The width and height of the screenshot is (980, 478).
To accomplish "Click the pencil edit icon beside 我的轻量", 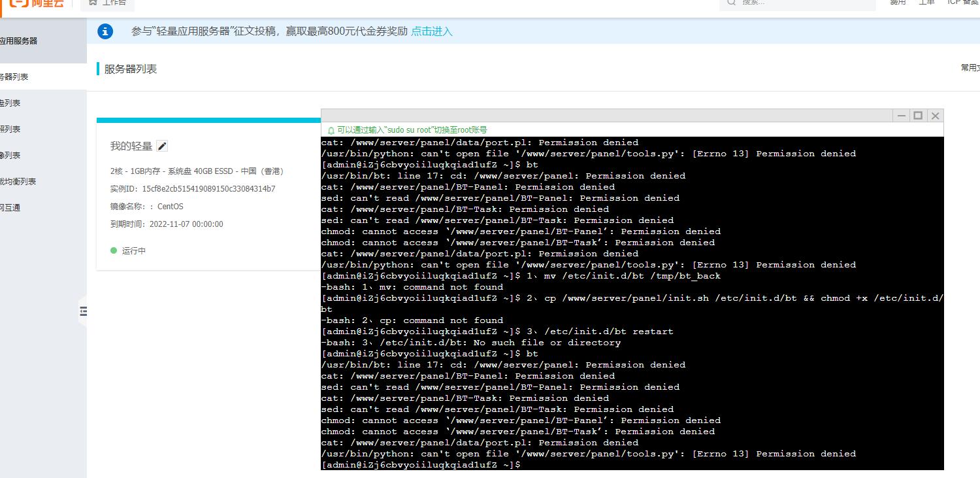I will pyautogui.click(x=163, y=146).
